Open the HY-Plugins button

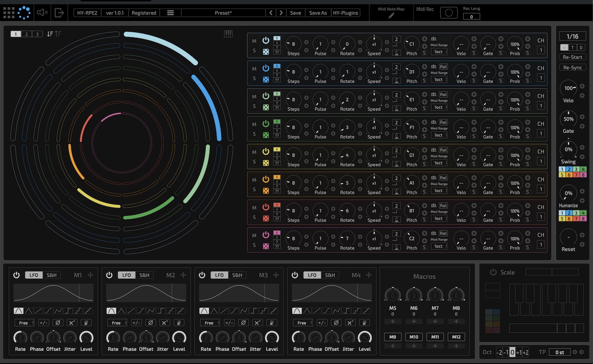pos(346,13)
